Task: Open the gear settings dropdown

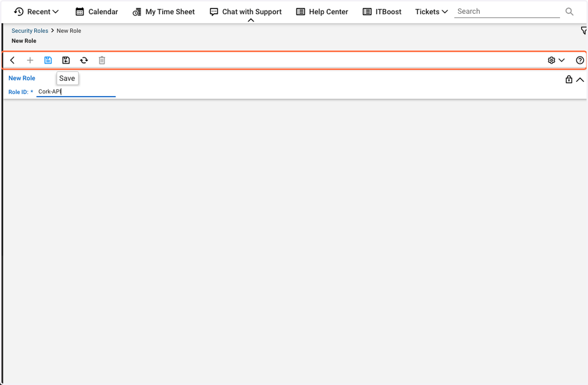Action: (556, 60)
